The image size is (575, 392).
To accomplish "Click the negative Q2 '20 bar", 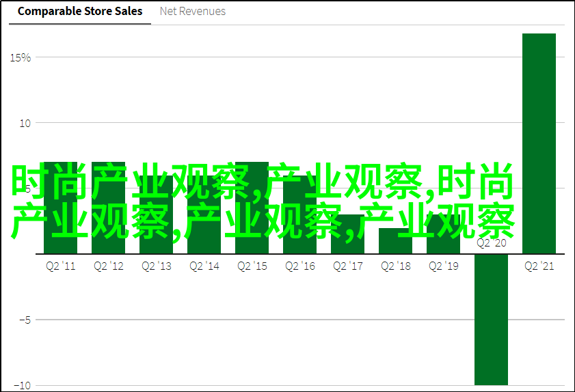I will pos(491,320).
